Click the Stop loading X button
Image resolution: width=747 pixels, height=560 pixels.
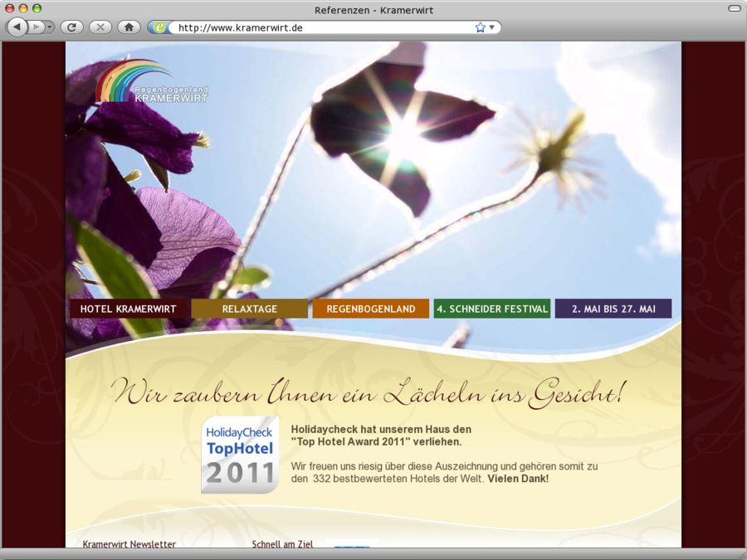click(x=100, y=27)
